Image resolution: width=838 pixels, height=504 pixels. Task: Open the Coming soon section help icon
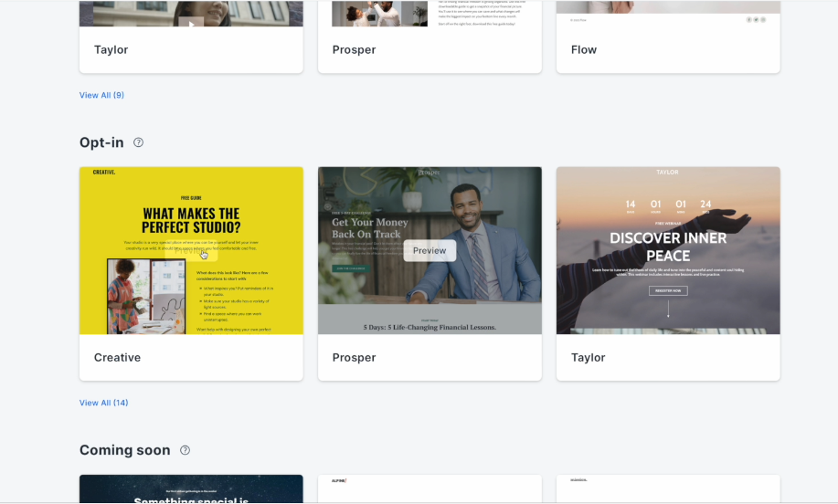pos(185,450)
